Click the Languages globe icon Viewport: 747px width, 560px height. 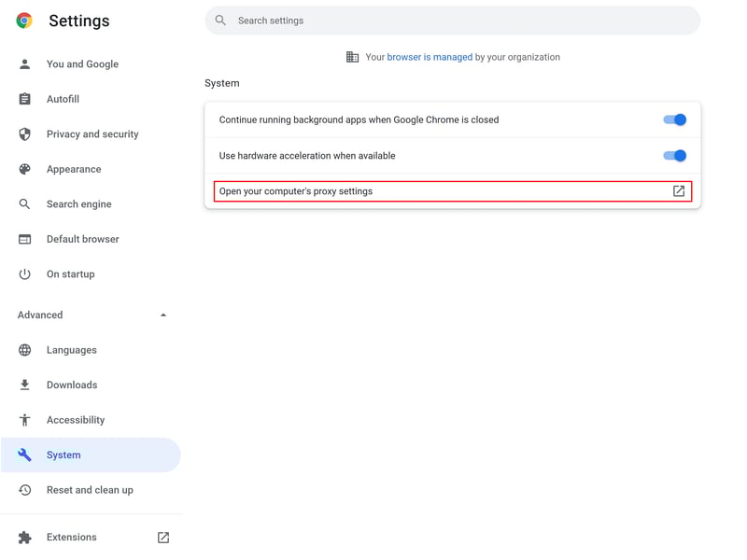point(25,350)
